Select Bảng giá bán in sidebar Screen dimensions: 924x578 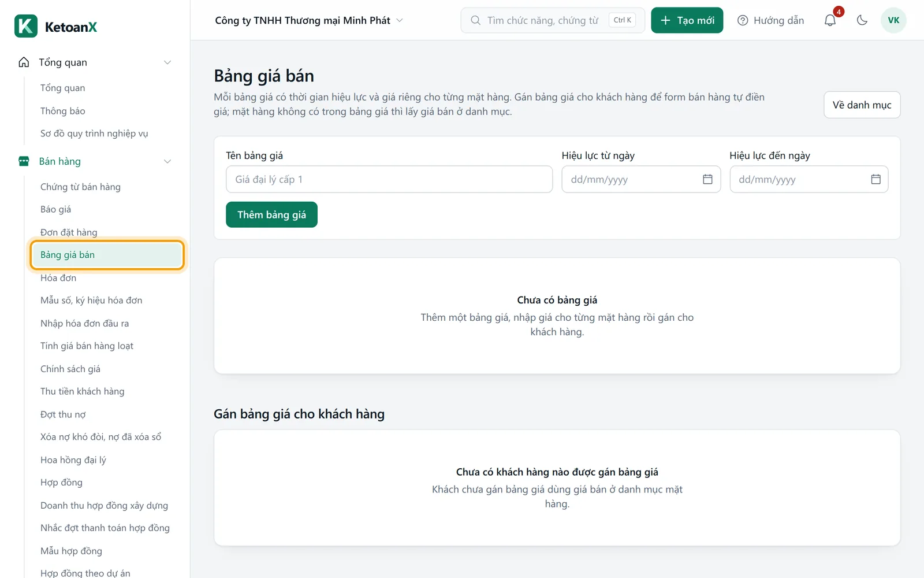[107, 255]
